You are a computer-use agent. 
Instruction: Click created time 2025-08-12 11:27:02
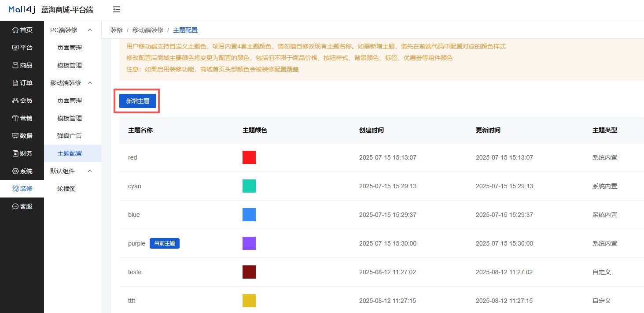click(x=387, y=272)
